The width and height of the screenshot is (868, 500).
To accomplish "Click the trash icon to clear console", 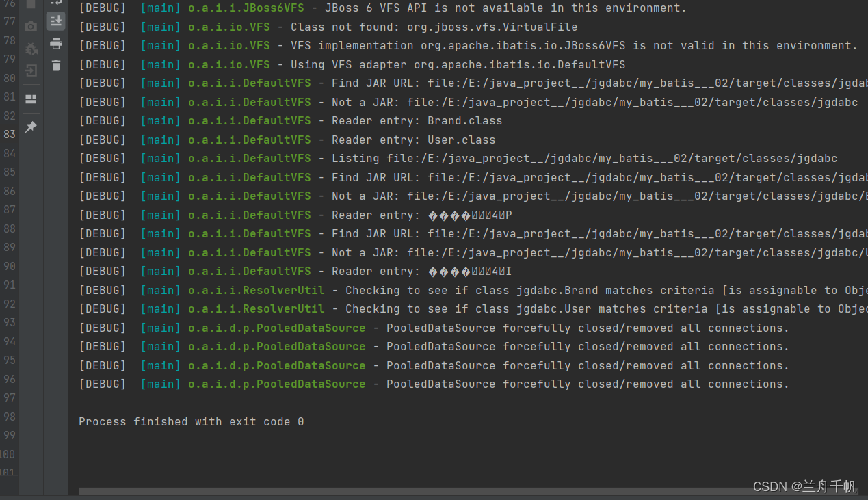I will coord(56,66).
